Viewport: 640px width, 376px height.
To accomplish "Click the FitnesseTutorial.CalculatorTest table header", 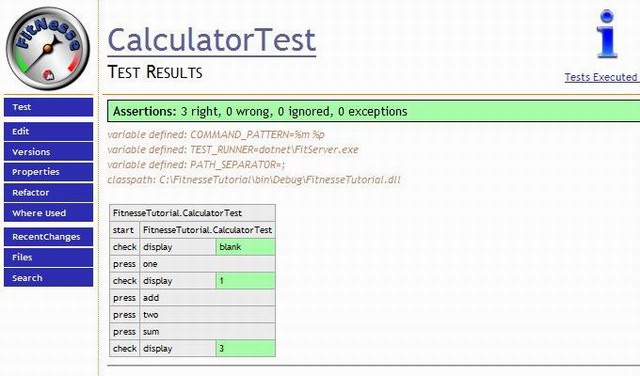I will 192,213.
